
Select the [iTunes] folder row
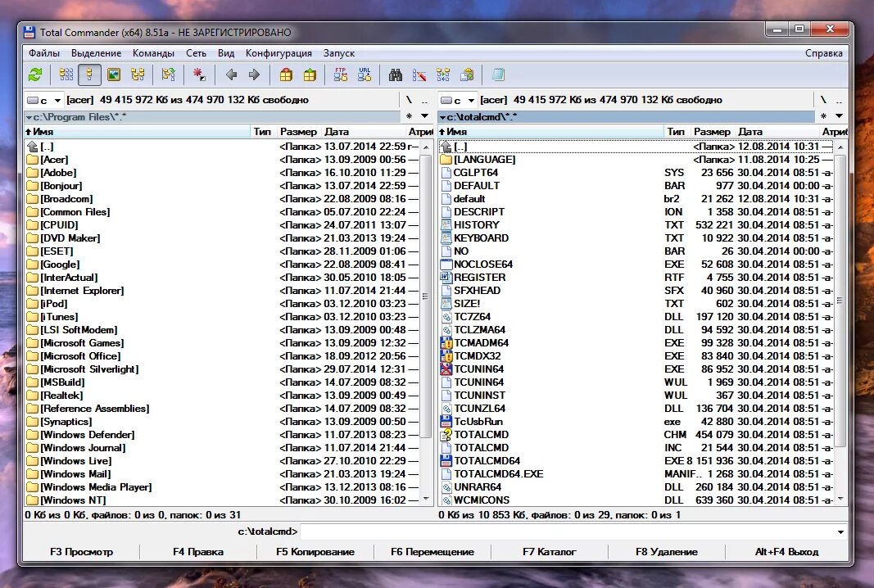[x=223, y=317]
